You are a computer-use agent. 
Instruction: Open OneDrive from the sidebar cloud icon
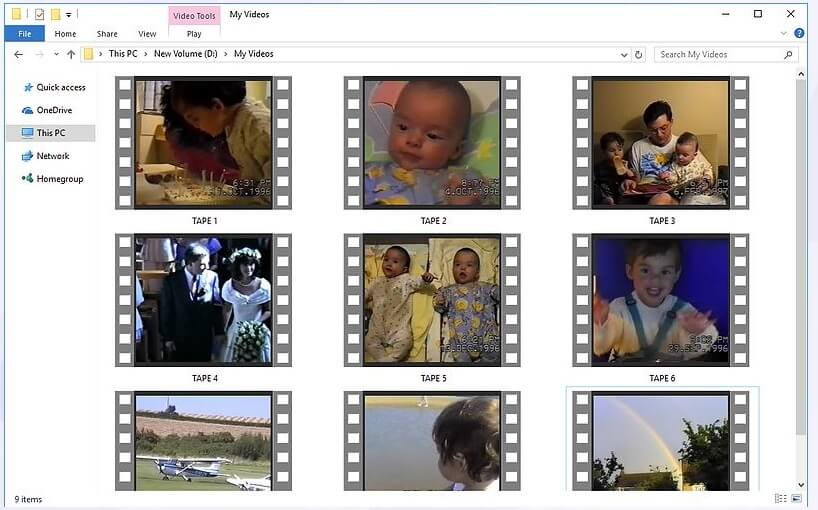[27, 110]
